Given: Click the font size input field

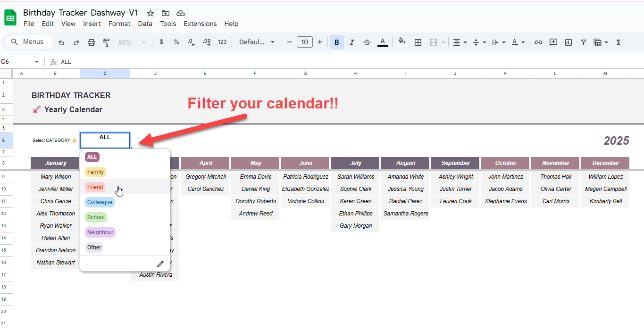Looking at the screenshot, I should click(304, 42).
